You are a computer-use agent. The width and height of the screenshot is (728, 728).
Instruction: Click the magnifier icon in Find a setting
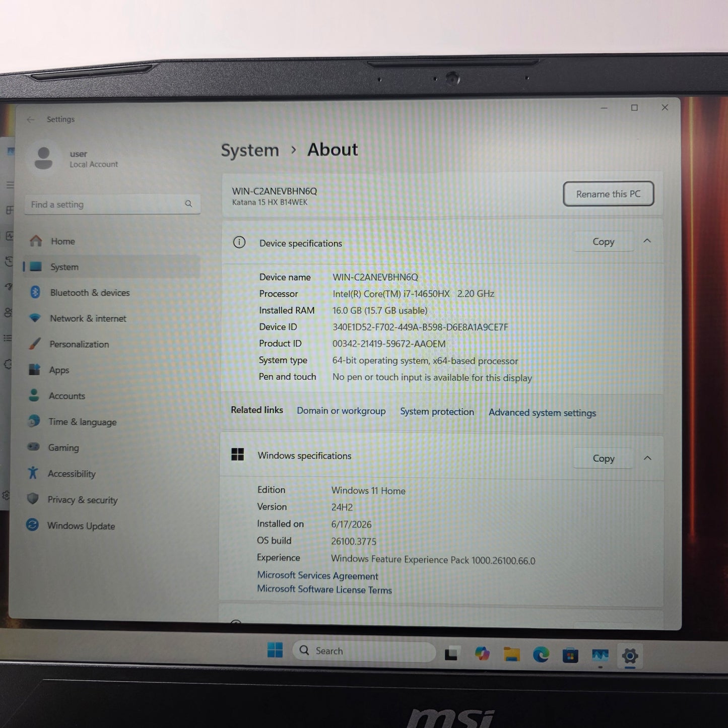click(x=188, y=204)
